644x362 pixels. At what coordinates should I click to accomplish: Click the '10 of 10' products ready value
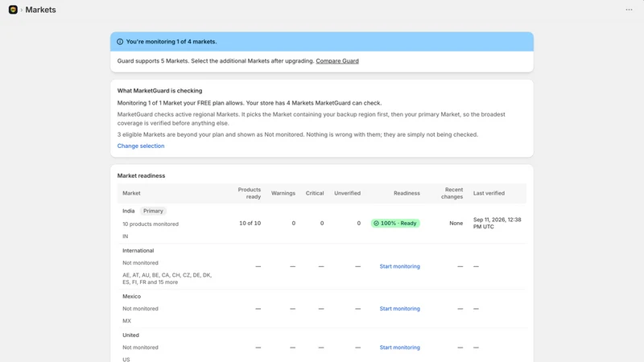250,224
